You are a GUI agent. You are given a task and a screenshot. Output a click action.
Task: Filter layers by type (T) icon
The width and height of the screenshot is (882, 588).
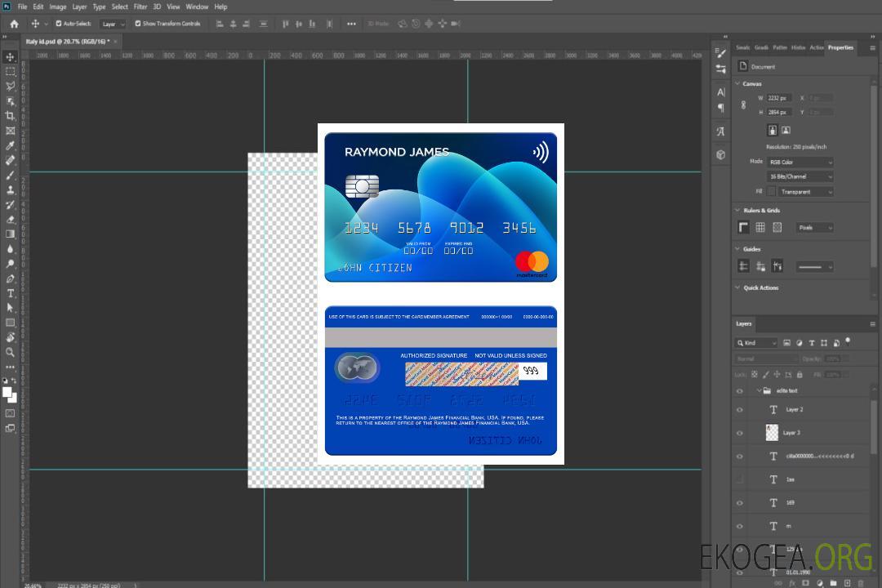click(x=812, y=343)
